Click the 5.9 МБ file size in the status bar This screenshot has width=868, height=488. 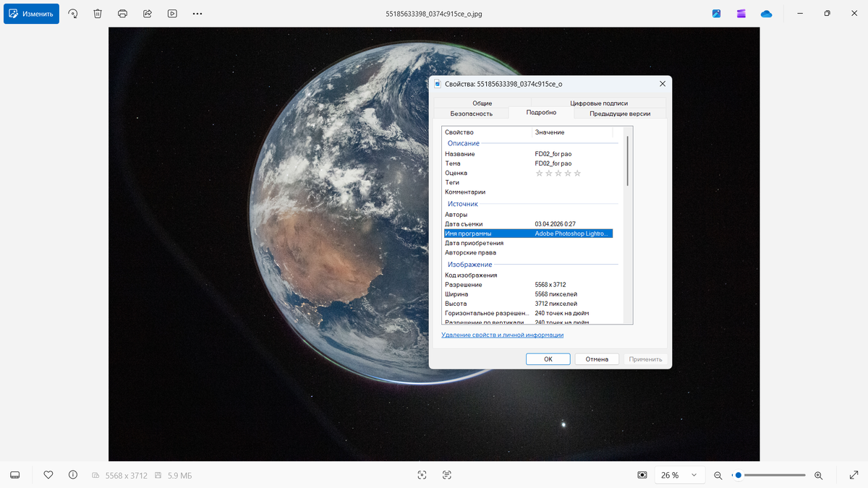coord(180,476)
